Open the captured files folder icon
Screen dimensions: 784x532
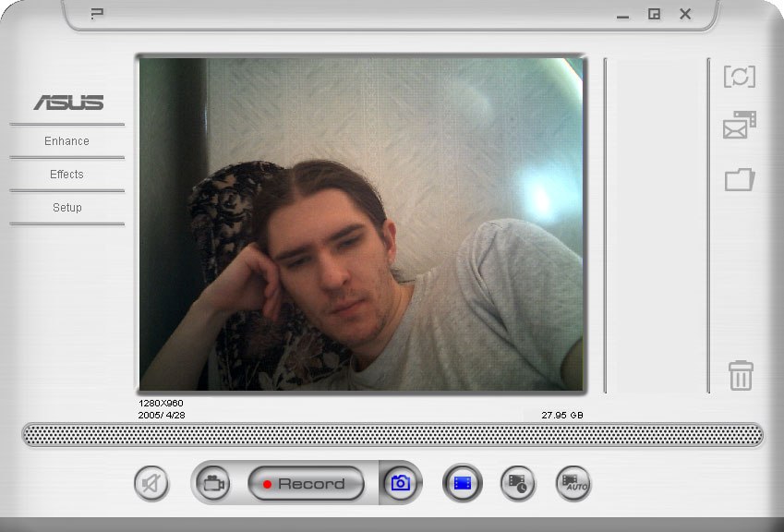coord(739,179)
